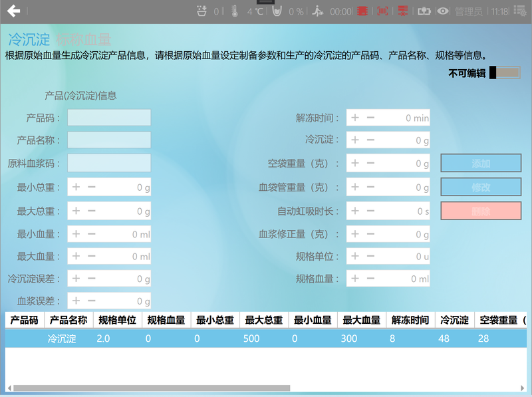Click the table horizontal scrollbar thumb
This screenshot has height=397, width=532.
click(x=152, y=388)
